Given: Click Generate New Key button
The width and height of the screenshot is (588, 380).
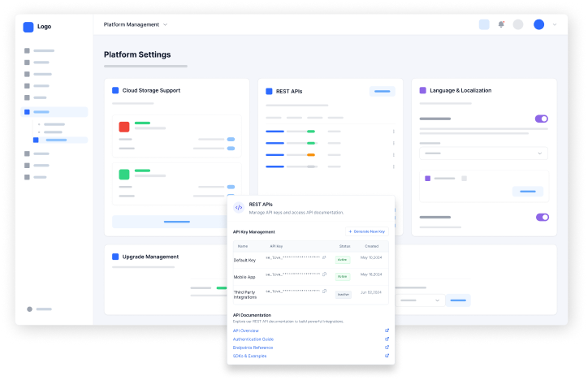Looking at the screenshot, I should [x=367, y=231].
